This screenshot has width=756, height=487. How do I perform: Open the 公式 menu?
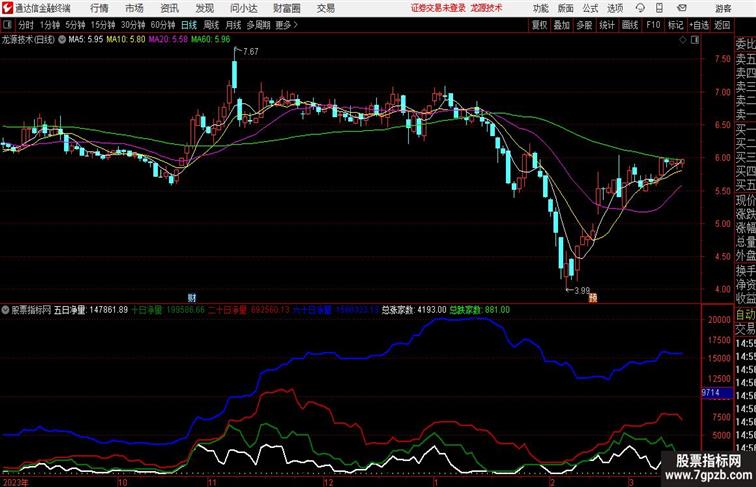click(x=590, y=8)
